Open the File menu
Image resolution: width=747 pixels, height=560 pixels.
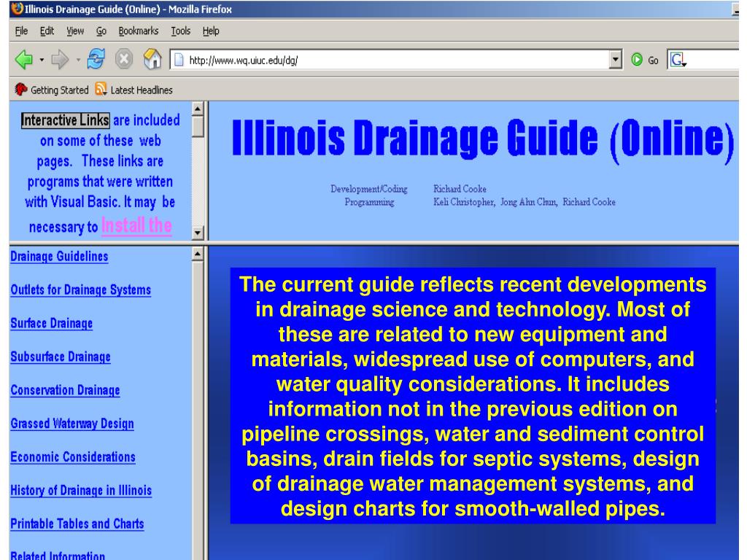(x=21, y=31)
